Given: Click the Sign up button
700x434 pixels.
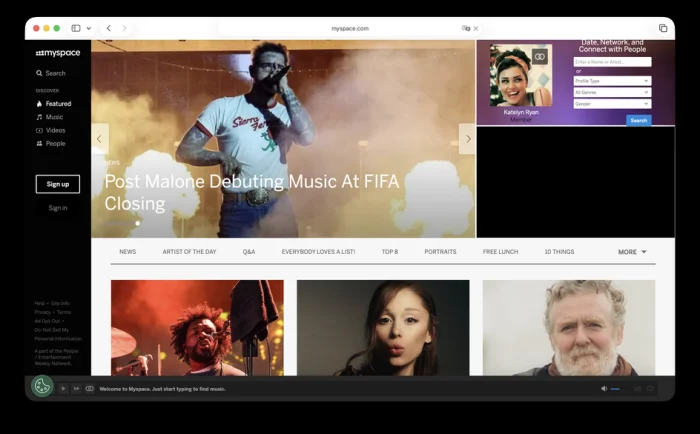Looking at the screenshot, I should point(58,184).
